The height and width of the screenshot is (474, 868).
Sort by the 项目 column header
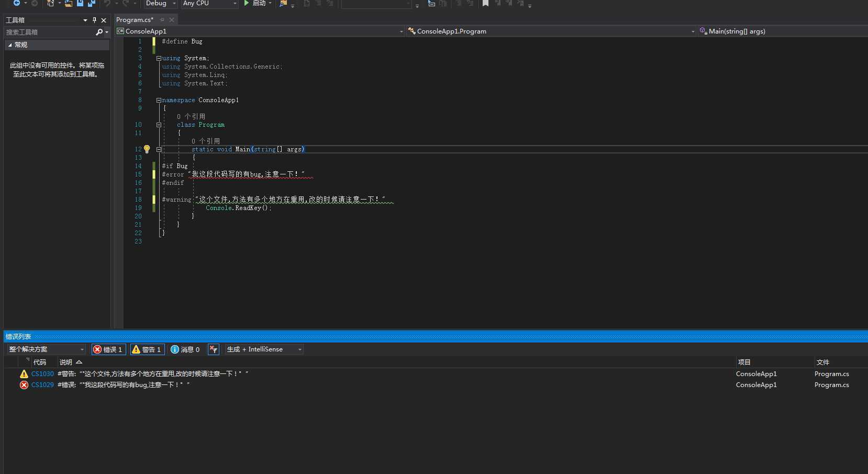[x=744, y=362]
